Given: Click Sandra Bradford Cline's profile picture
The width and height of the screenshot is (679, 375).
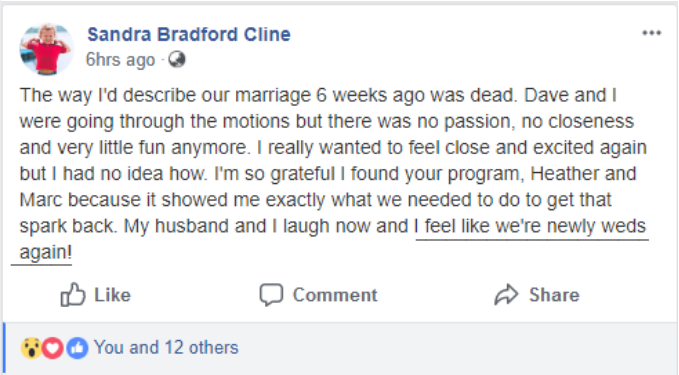Looking at the screenshot, I should [47, 49].
